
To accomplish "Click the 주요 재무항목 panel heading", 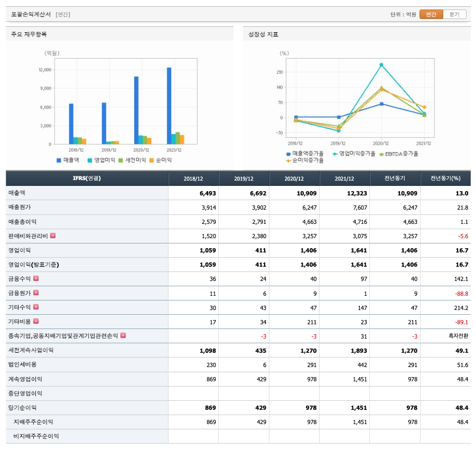I will [x=29, y=34].
